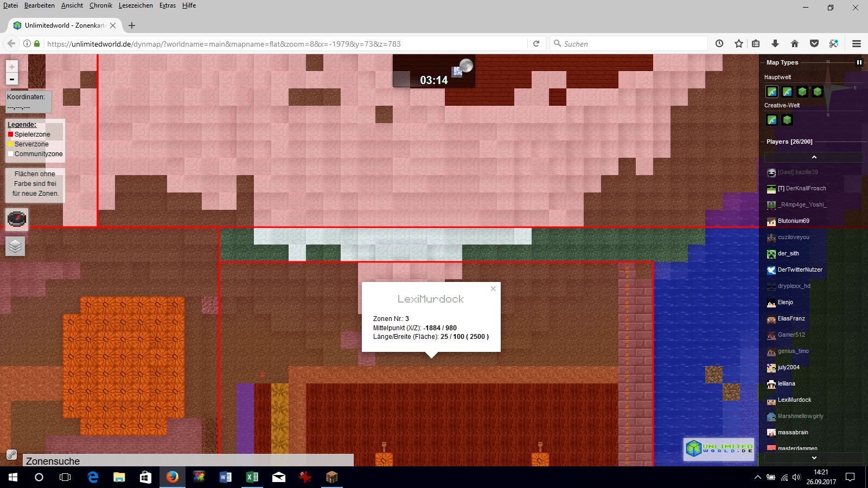
Task: Open the Chronik menu
Action: point(101,5)
